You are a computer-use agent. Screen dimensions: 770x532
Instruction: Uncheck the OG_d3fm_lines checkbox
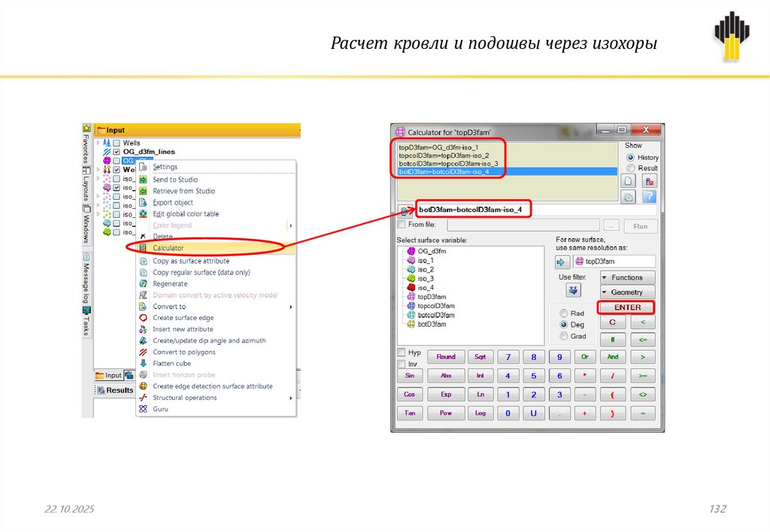pos(117,152)
